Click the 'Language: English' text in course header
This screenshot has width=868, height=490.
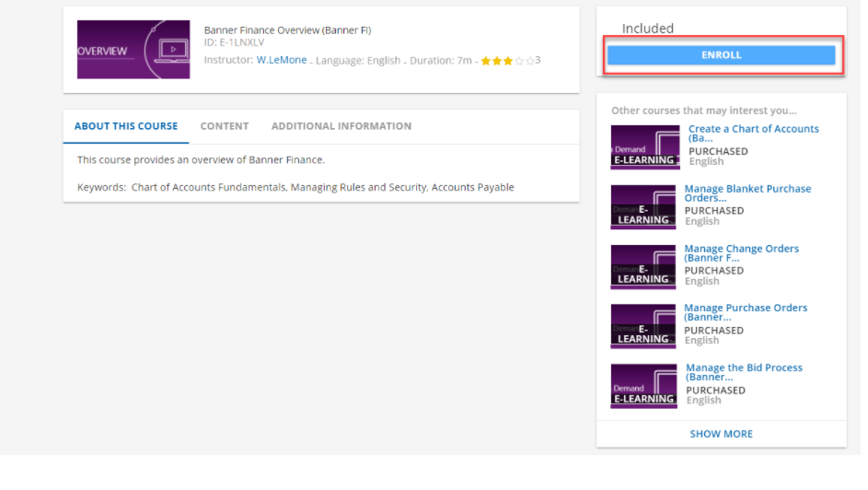click(x=358, y=61)
